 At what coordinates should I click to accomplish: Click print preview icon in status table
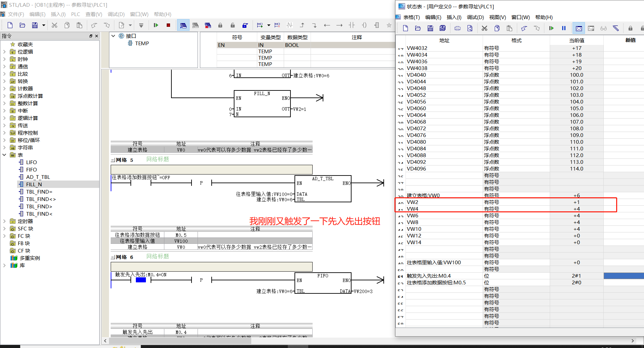click(470, 28)
